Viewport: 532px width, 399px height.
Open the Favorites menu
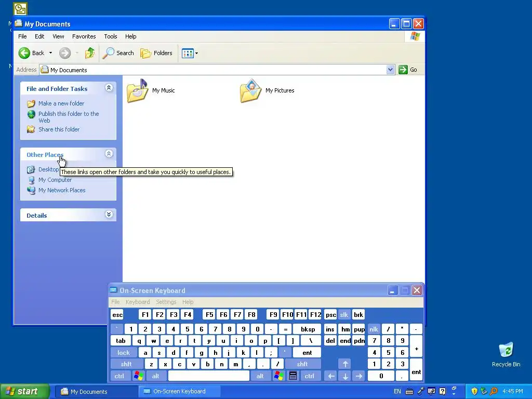click(84, 36)
